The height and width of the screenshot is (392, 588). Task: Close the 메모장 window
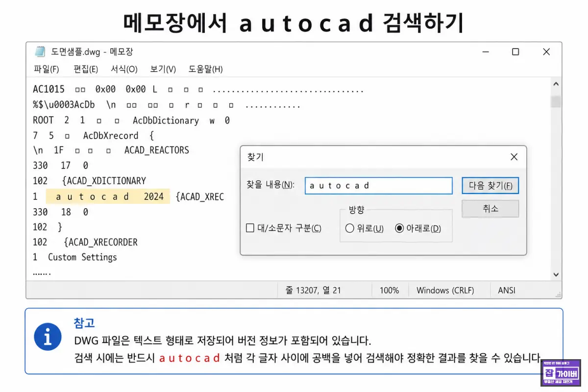tap(546, 52)
